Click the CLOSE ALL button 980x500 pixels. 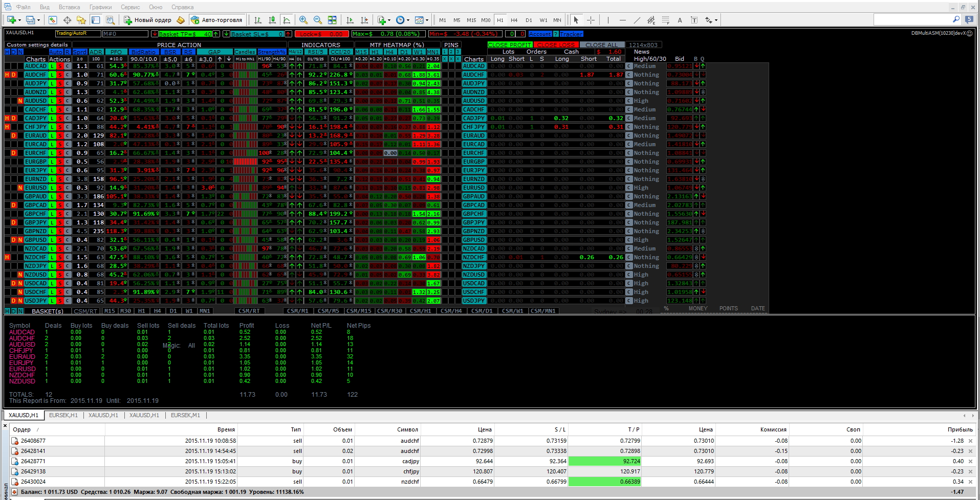[x=602, y=45]
